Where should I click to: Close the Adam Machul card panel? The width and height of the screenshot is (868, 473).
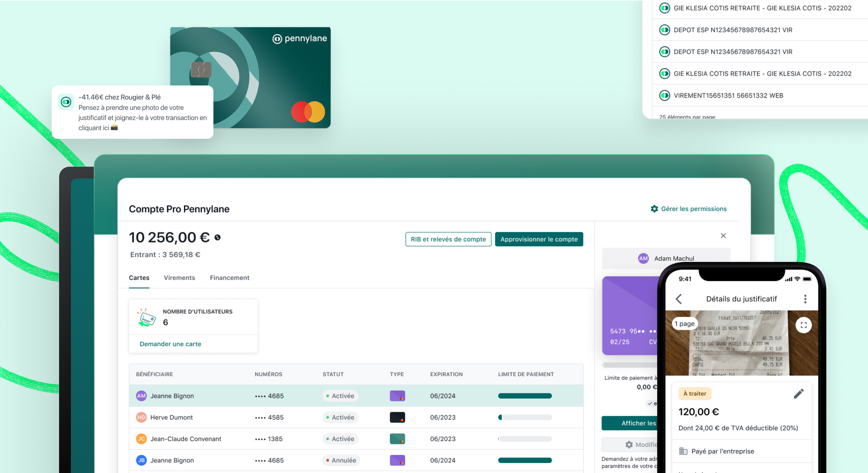tap(723, 235)
